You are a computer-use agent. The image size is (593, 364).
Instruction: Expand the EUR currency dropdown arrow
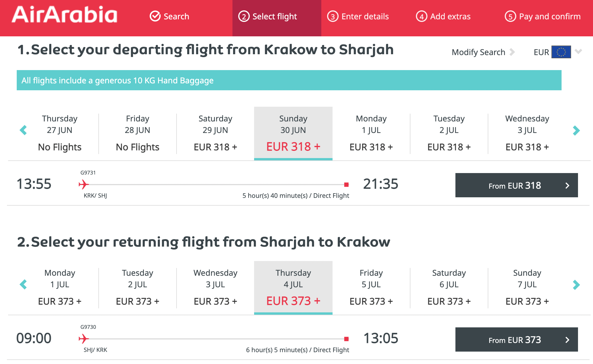[x=578, y=52]
